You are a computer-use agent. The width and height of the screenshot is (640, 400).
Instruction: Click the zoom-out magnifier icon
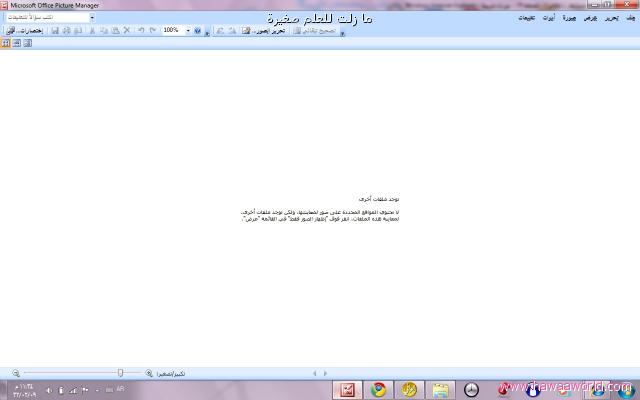(16, 373)
